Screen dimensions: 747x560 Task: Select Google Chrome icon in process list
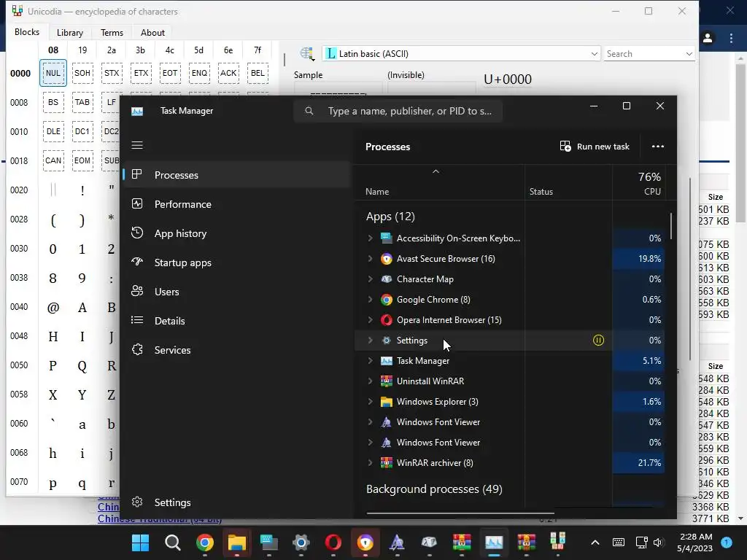(387, 300)
